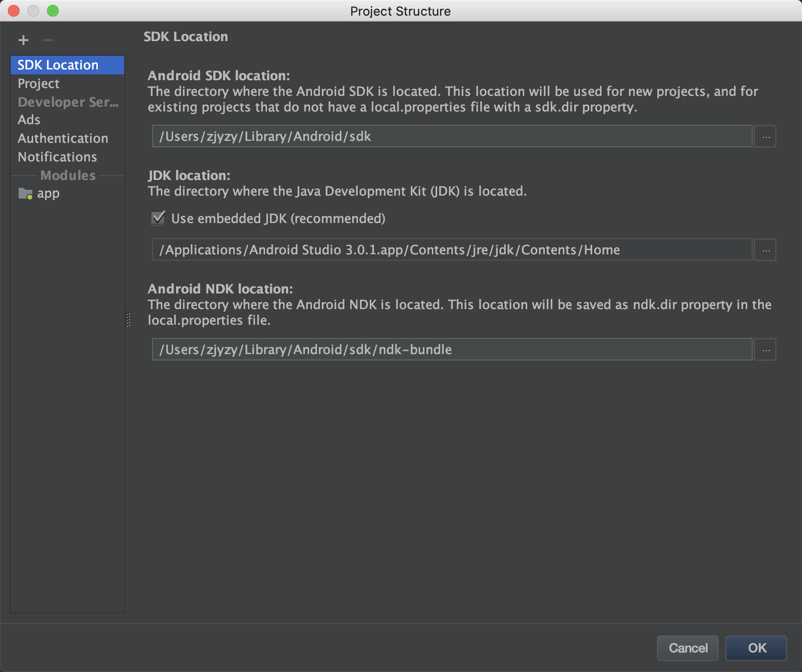Click the 'Android SDK location:' heading
The width and height of the screenshot is (802, 672).
tap(219, 76)
